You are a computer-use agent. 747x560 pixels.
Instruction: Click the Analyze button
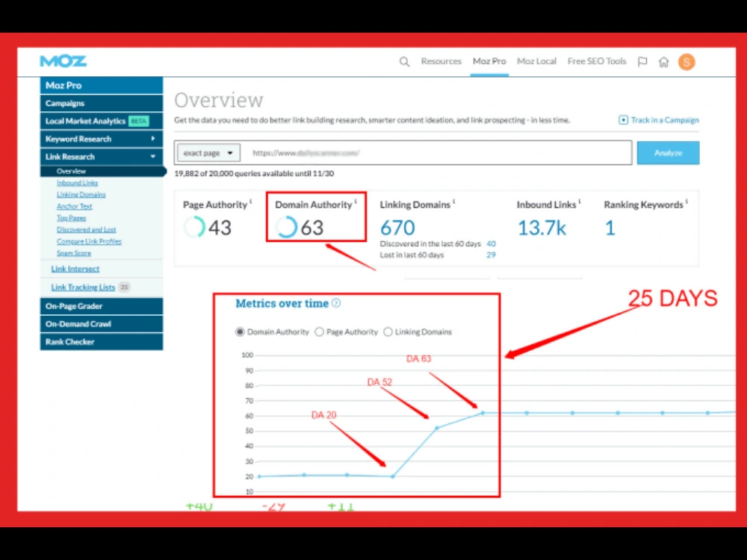668,153
